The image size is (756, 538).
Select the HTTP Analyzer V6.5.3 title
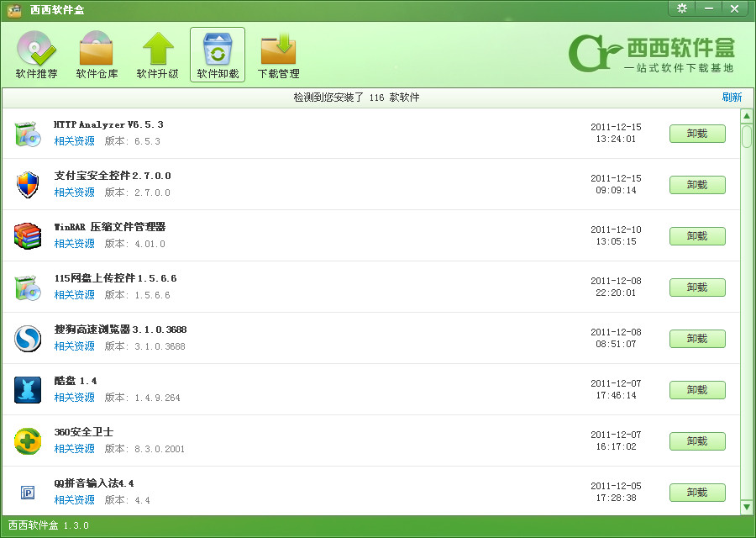point(108,124)
